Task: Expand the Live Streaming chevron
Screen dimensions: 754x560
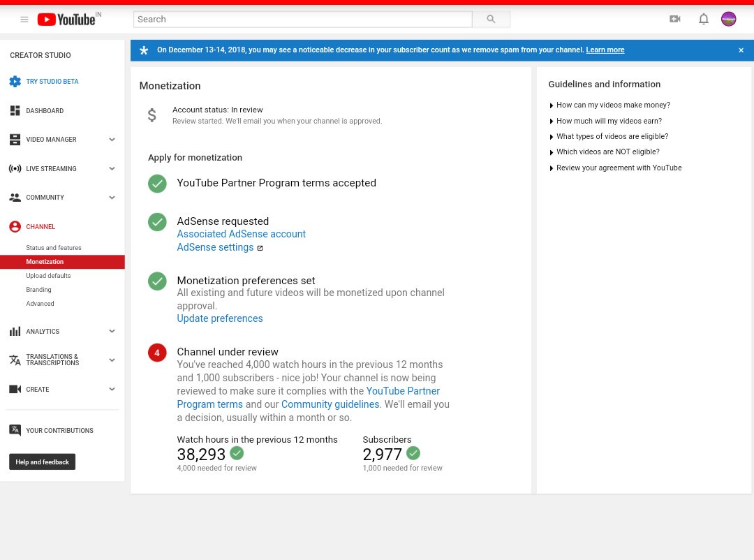Action: click(112, 168)
